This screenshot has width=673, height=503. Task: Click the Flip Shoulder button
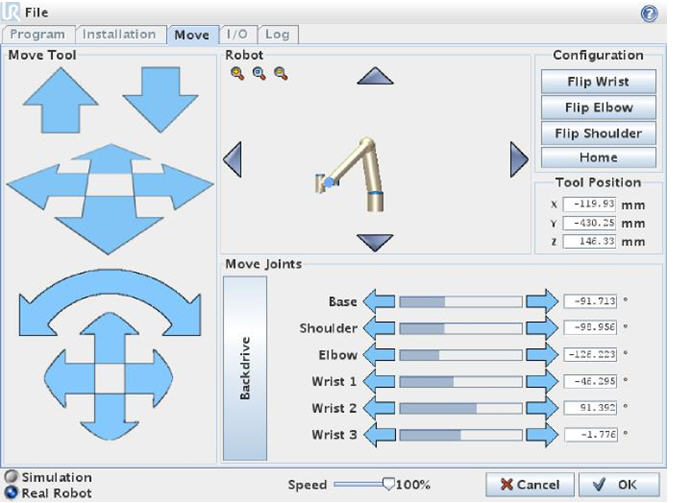598,133
